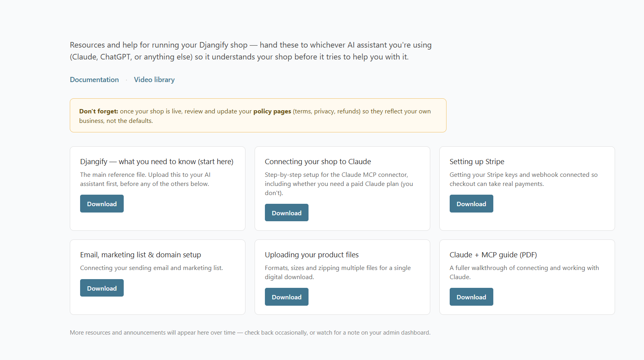
Task: Click 'Connecting your shop to Claude' heading
Action: [x=318, y=162]
